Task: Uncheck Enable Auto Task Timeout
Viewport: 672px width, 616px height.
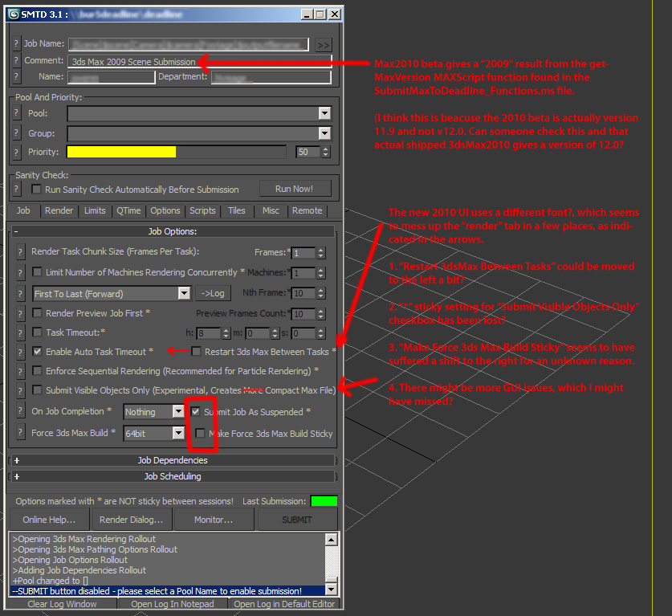Action: [x=37, y=352]
